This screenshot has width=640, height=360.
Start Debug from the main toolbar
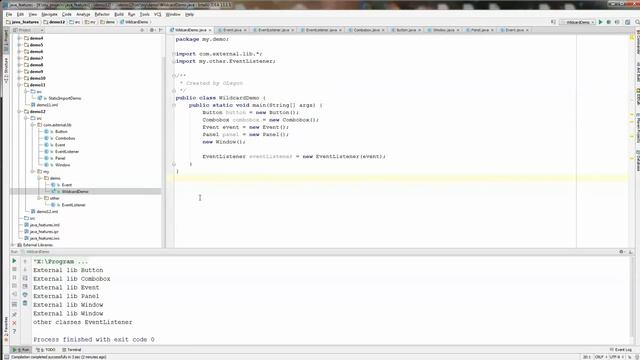[x=609, y=22]
